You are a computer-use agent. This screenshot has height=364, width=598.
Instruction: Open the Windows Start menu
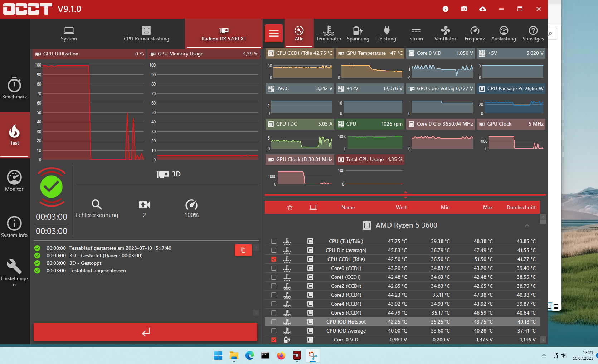pos(218,355)
